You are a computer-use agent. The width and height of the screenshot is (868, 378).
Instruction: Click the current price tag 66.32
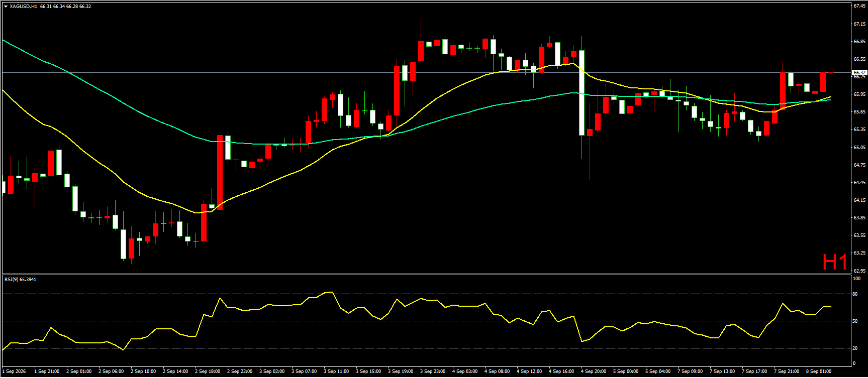point(860,72)
